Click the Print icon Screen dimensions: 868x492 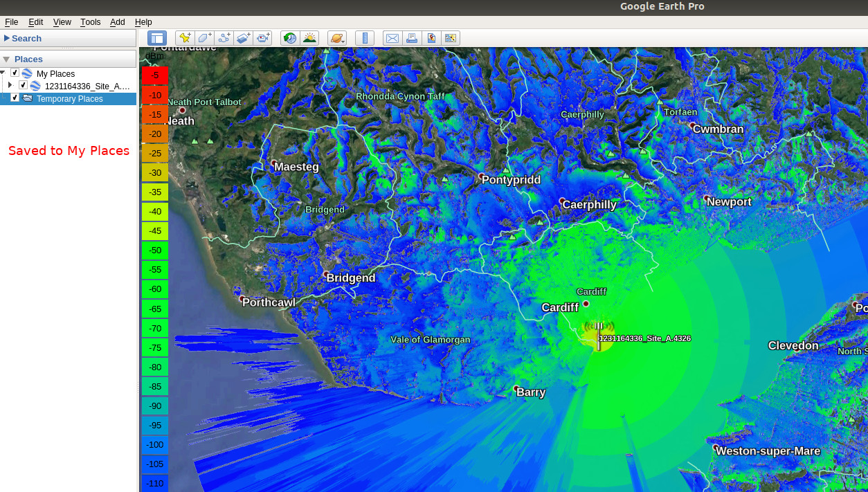point(412,38)
